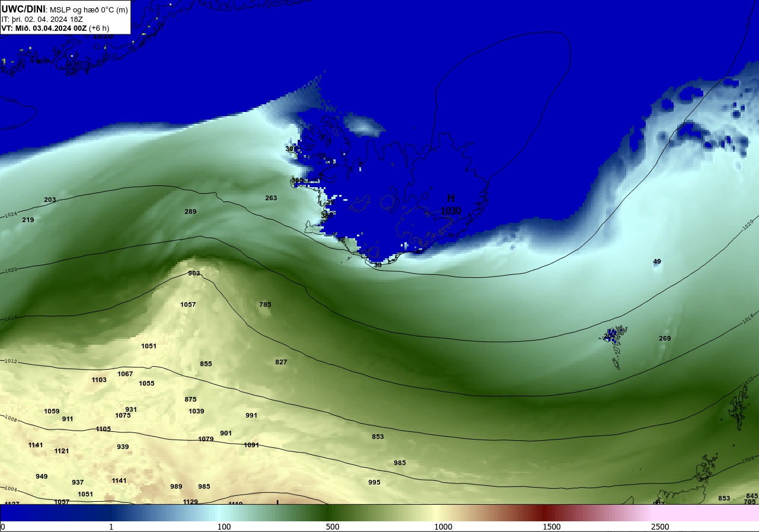Click the freezing level value 901
Screen dimensions: 759x532
tap(226, 433)
